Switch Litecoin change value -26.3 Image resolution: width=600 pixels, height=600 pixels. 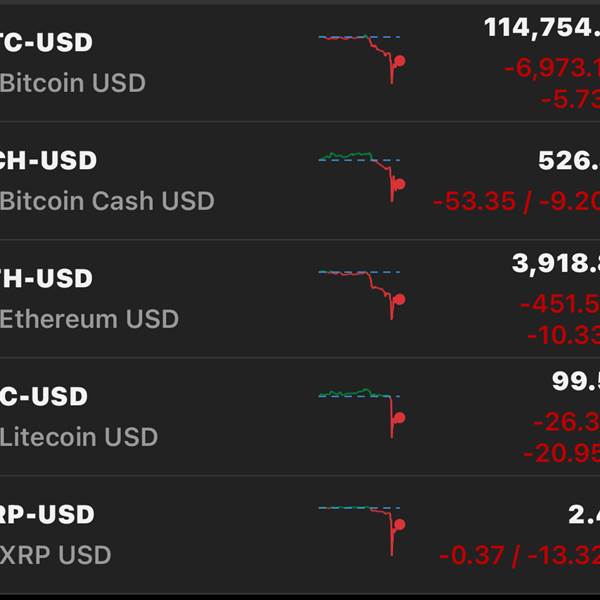[x=565, y=423]
